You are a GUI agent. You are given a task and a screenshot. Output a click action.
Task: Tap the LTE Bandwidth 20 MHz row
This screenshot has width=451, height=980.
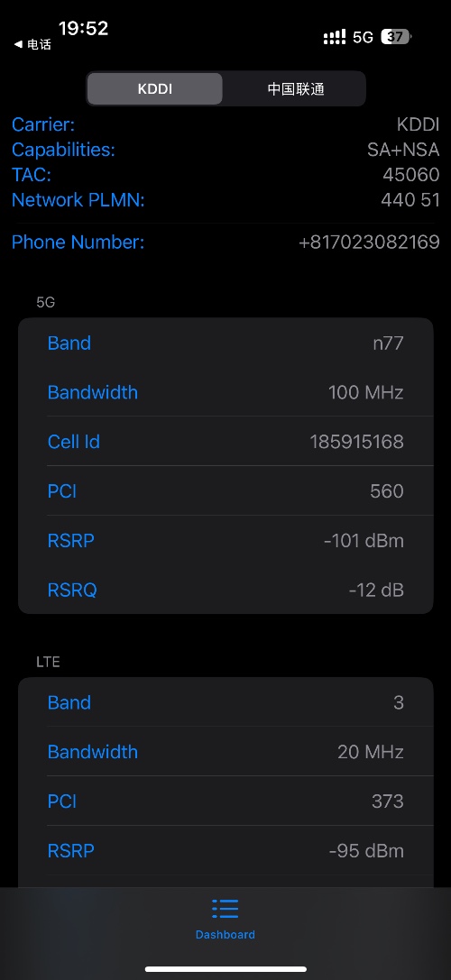(x=225, y=751)
